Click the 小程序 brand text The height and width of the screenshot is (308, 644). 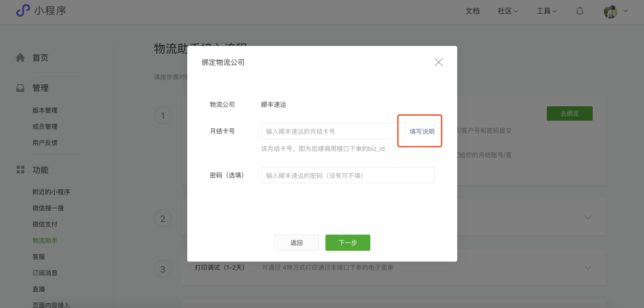[x=50, y=11]
